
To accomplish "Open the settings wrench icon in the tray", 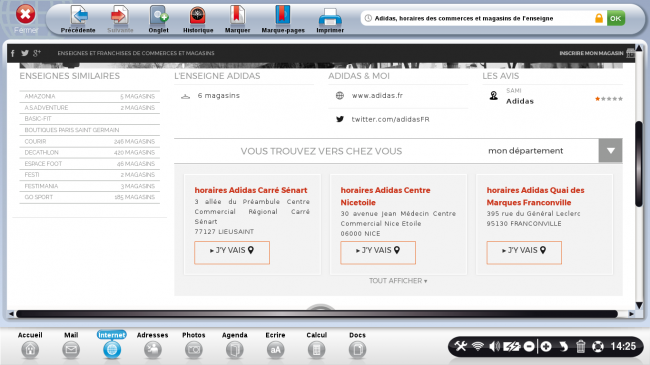I will point(461,346).
